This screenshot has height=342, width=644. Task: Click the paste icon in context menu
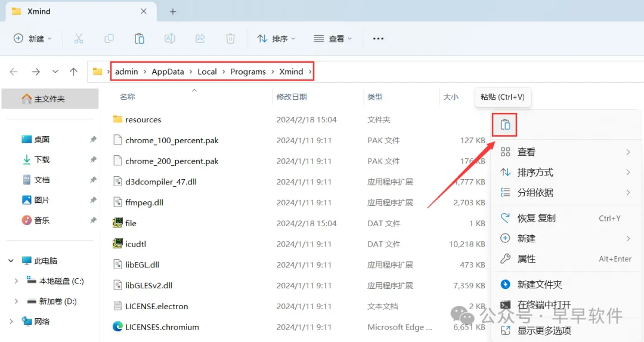pyautogui.click(x=505, y=125)
